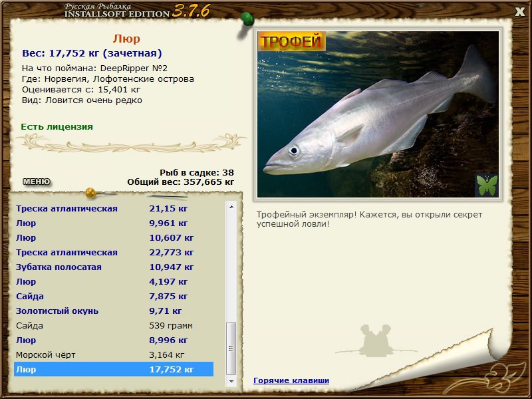The image size is (532, 399).
Task: Open the МЕНЮ button
Action: (x=37, y=182)
